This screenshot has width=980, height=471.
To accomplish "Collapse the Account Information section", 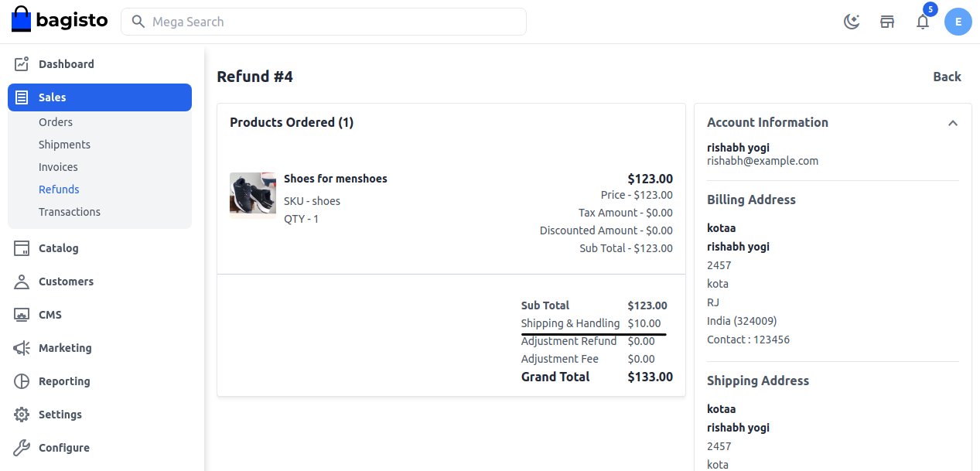I will (x=953, y=122).
